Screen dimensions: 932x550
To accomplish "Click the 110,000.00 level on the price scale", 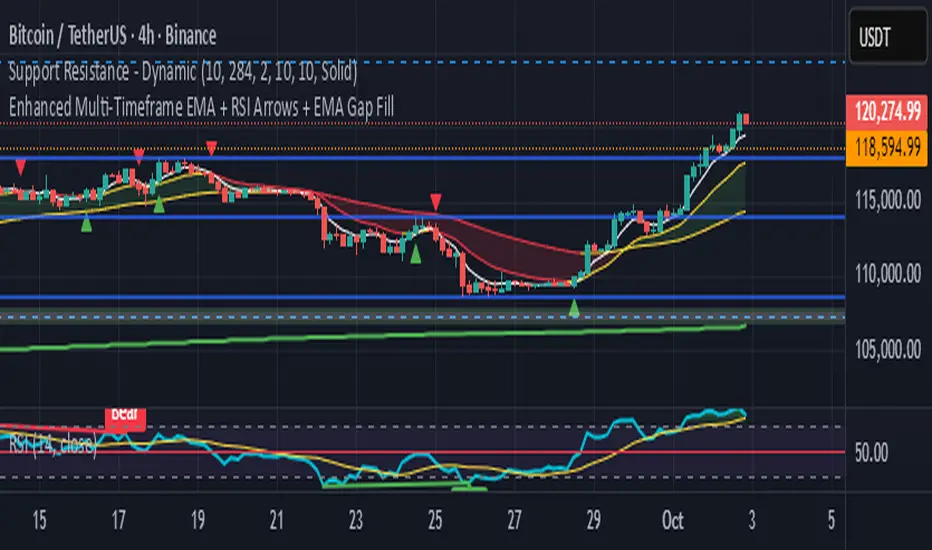I will (x=887, y=274).
